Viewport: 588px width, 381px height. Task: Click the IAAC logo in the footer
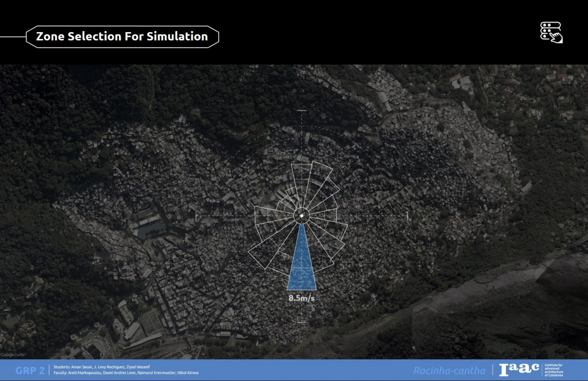[519, 370]
